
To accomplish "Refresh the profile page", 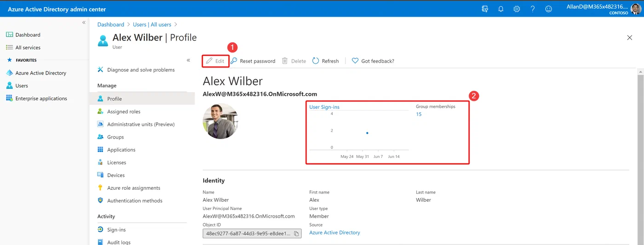I will [325, 61].
